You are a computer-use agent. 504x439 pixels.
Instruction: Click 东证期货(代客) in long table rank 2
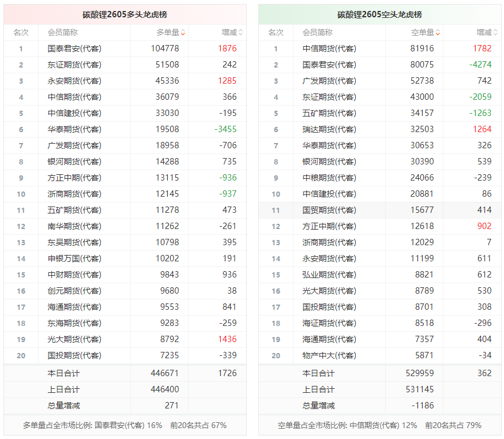tap(74, 65)
